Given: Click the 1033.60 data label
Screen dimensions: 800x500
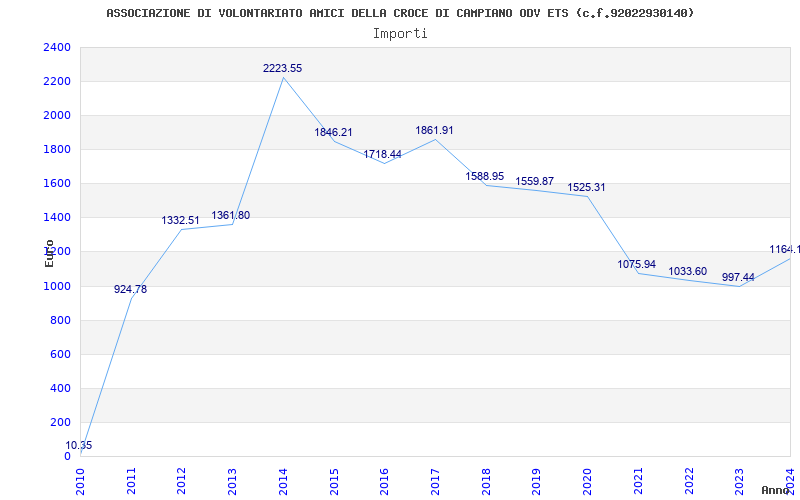Looking at the screenshot, I should (687, 271).
